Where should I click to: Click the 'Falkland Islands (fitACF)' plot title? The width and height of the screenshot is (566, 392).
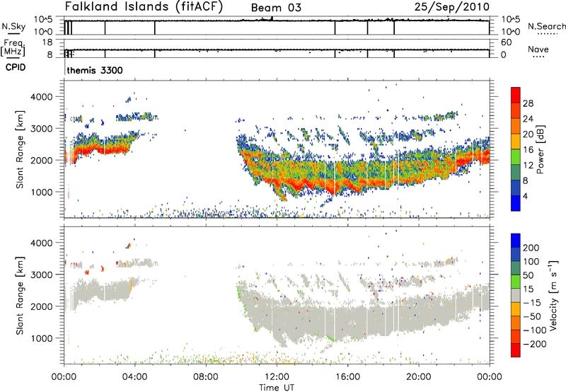144,7
